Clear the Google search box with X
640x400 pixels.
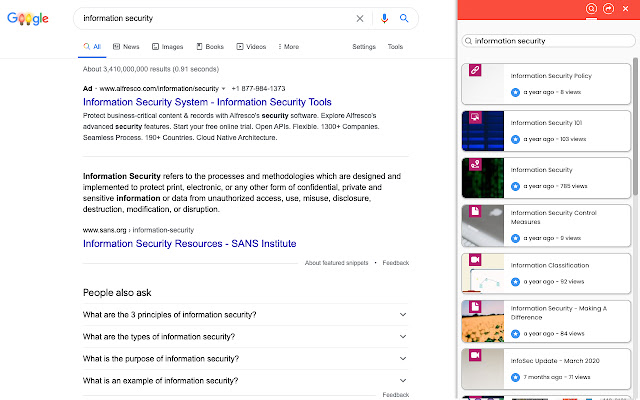coord(361,18)
